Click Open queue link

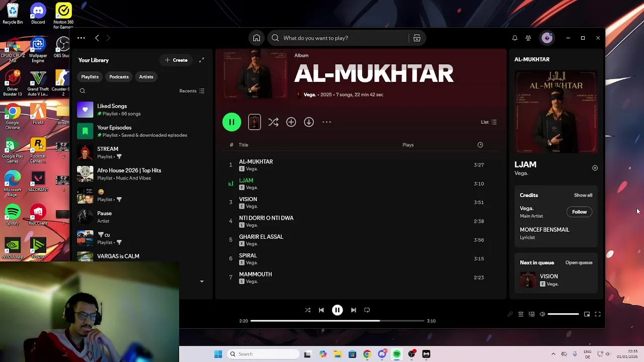(x=579, y=262)
